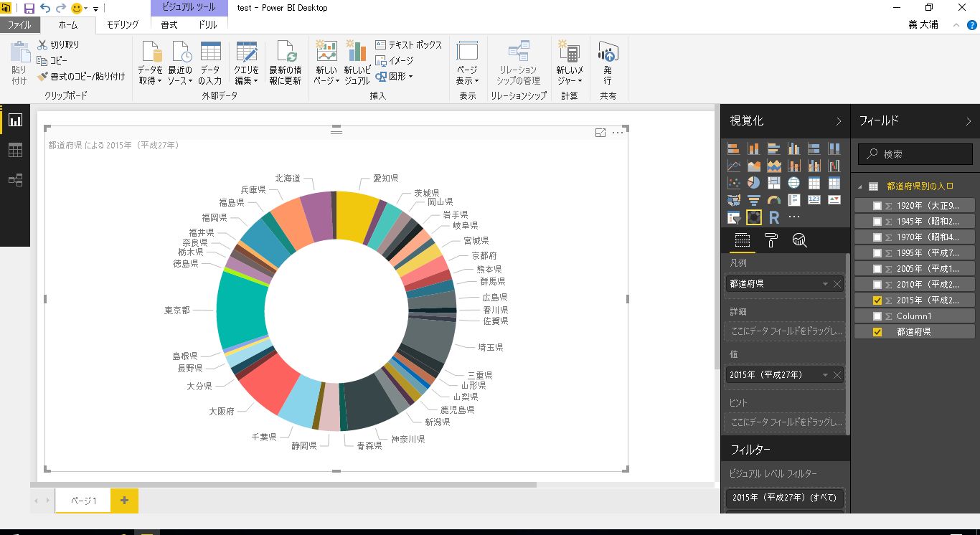Choose the slicer visual icon

(x=734, y=217)
